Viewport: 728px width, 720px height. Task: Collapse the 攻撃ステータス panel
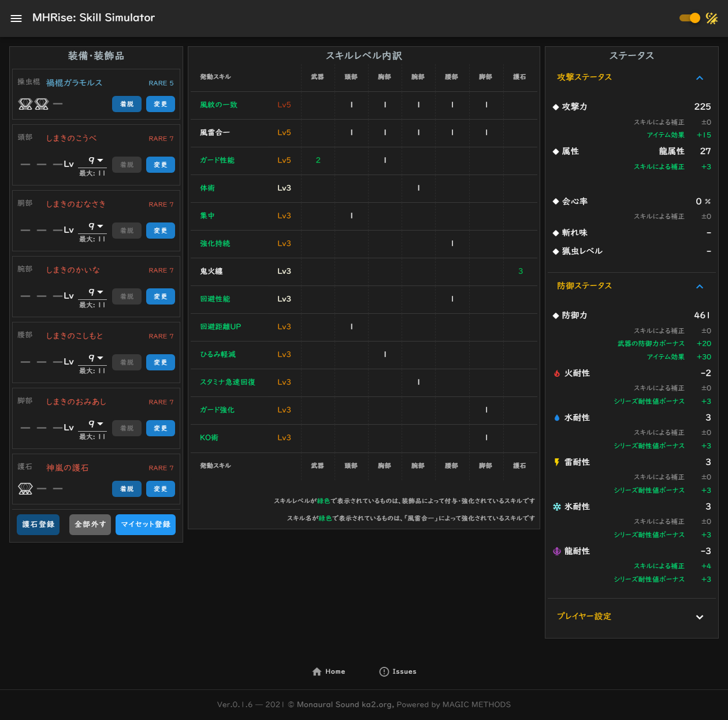point(700,77)
